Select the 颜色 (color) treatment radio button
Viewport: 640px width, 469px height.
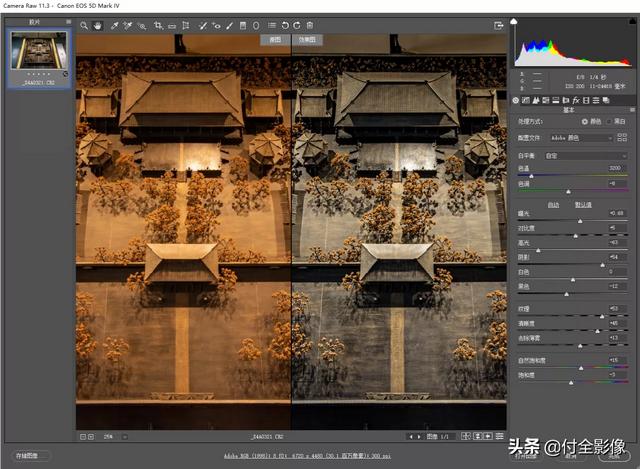586,121
